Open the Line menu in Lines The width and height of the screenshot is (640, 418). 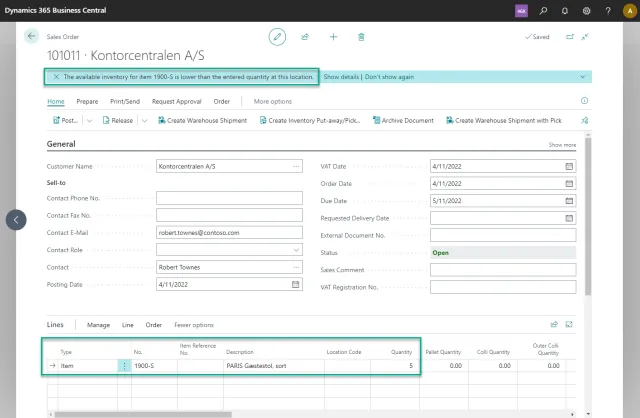[x=128, y=325]
